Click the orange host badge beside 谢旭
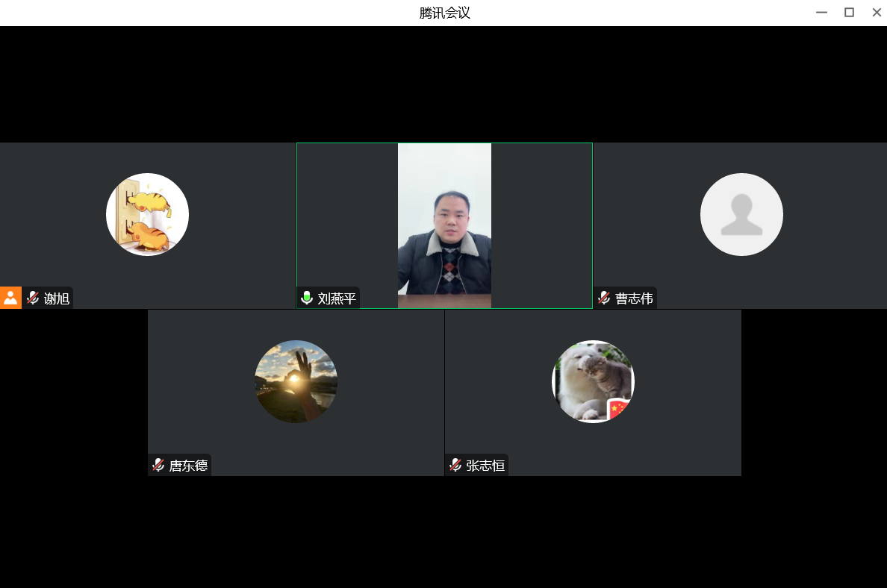The image size is (887, 588). (x=10, y=298)
